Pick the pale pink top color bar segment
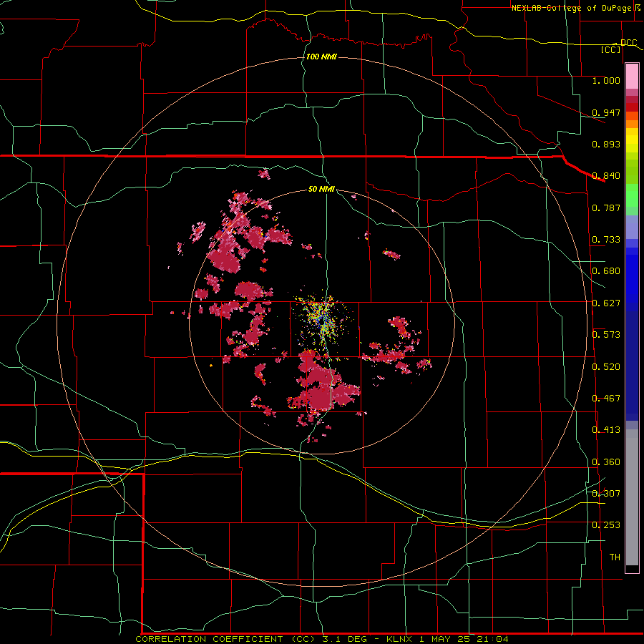 [632, 77]
